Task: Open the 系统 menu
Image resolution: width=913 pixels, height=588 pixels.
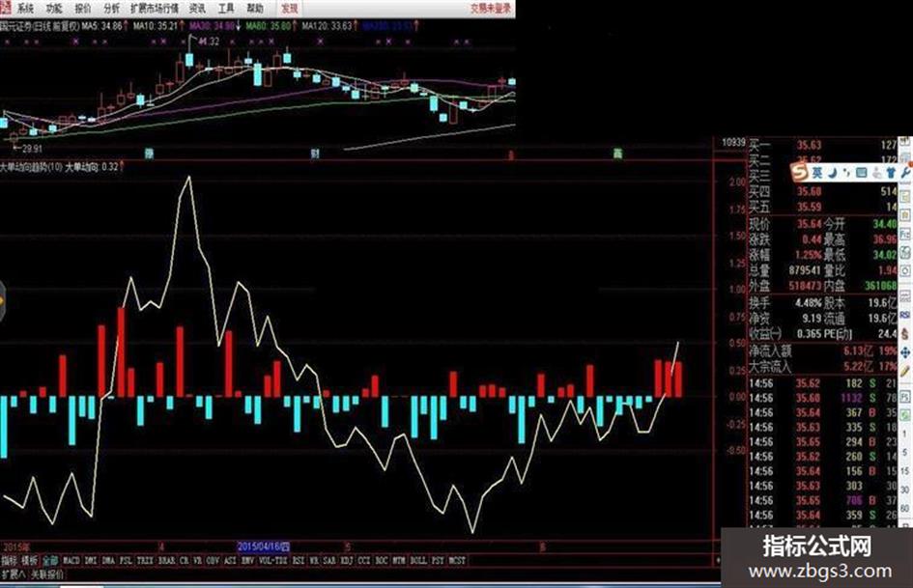Action: click(25, 8)
